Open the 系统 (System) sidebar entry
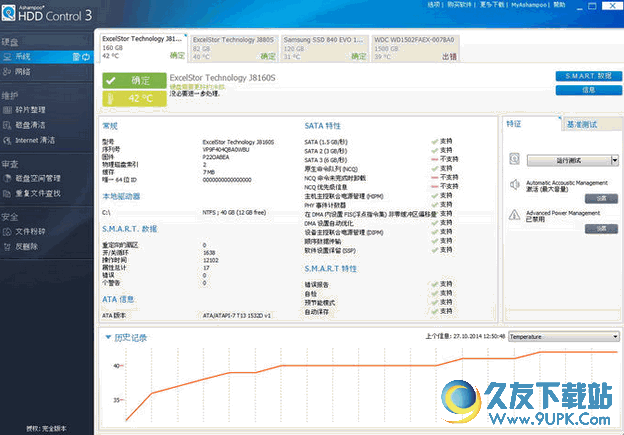Screen dimensions: 624x435 tap(47, 57)
